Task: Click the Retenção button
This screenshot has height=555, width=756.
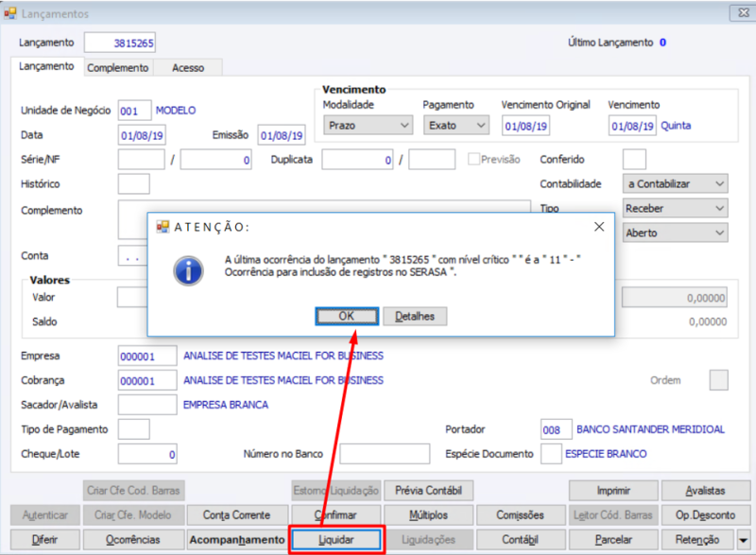Action: (697, 540)
